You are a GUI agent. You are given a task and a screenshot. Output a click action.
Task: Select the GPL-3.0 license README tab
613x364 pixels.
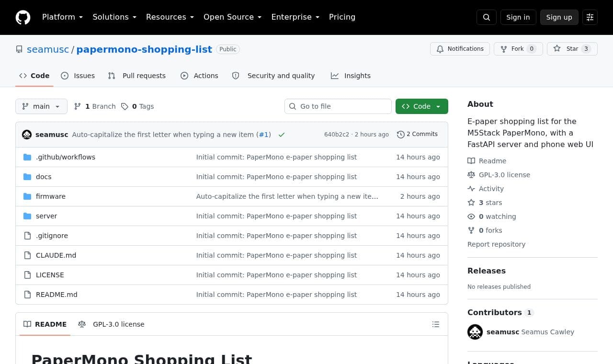pyautogui.click(x=111, y=324)
